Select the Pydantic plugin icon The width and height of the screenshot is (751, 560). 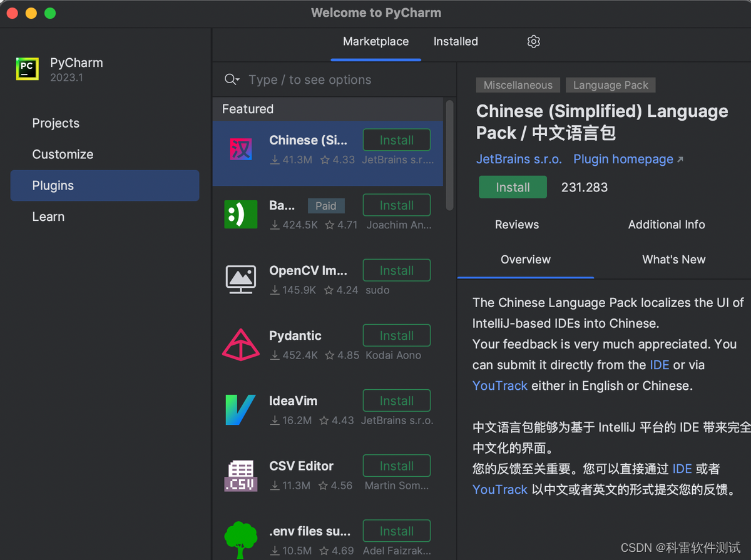pyautogui.click(x=241, y=345)
